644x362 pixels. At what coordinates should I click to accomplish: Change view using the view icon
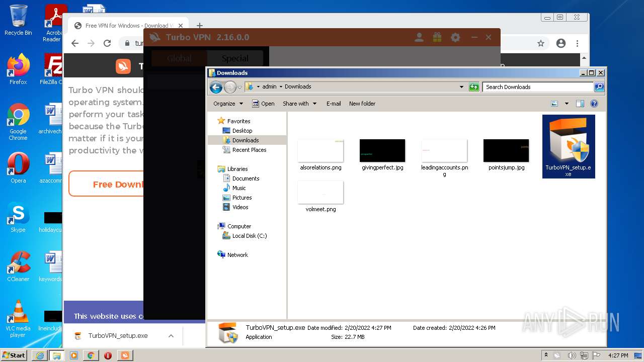pyautogui.click(x=554, y=104)
